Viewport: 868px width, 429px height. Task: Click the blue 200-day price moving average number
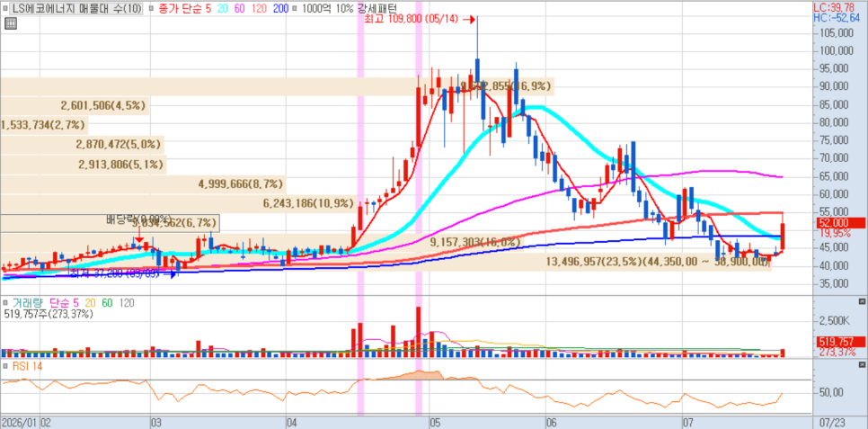coord(281,8)
